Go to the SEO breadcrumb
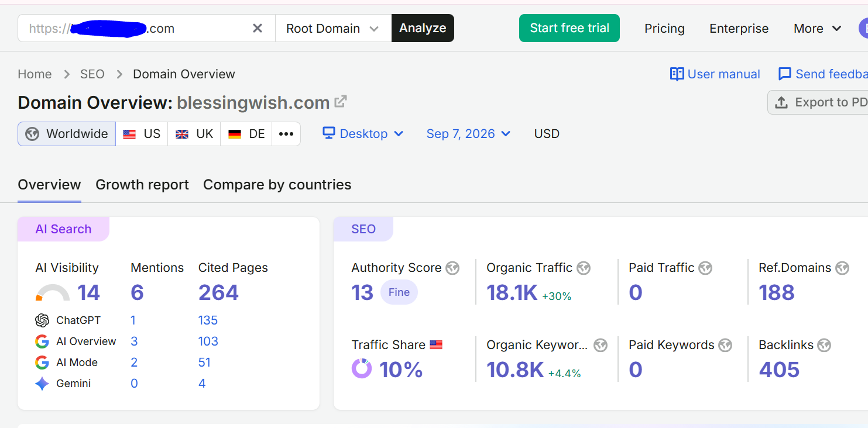This screenshot has width=868, height=428. [92, 74]
